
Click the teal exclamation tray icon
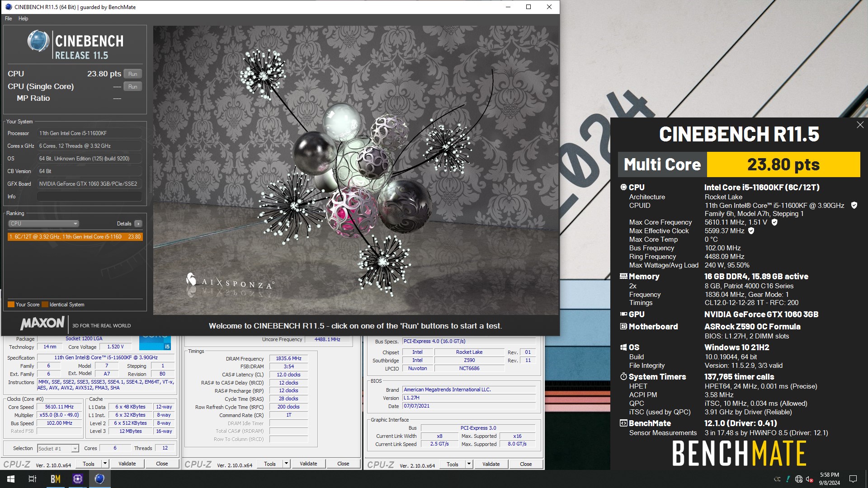(788, 479)
